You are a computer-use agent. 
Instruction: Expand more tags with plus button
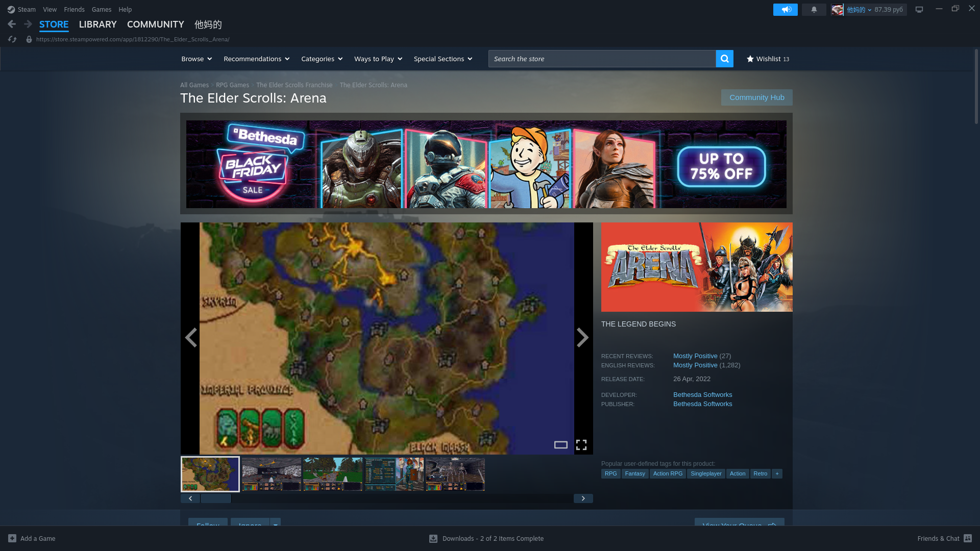tap(777, 473)
